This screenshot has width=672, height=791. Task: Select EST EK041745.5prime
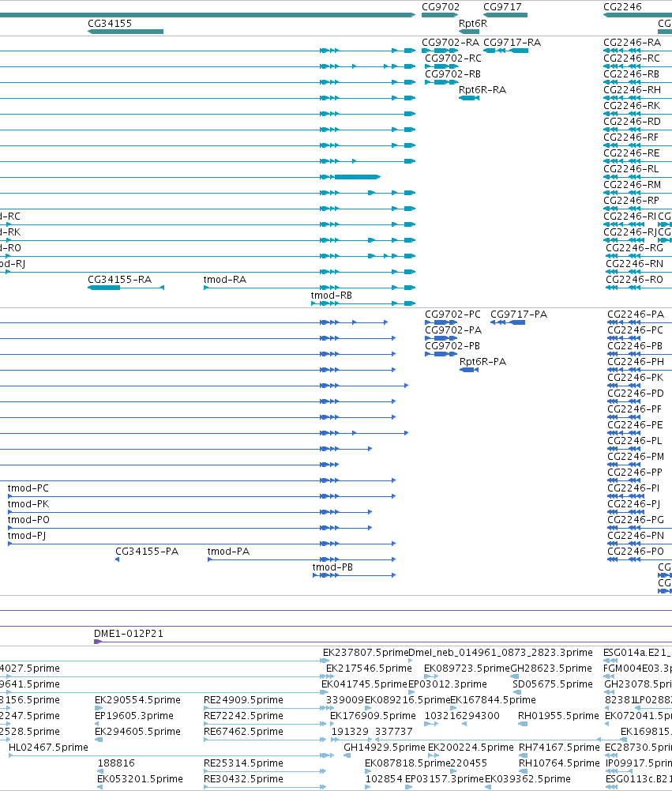pyautogui.click(x=364, y=684)
